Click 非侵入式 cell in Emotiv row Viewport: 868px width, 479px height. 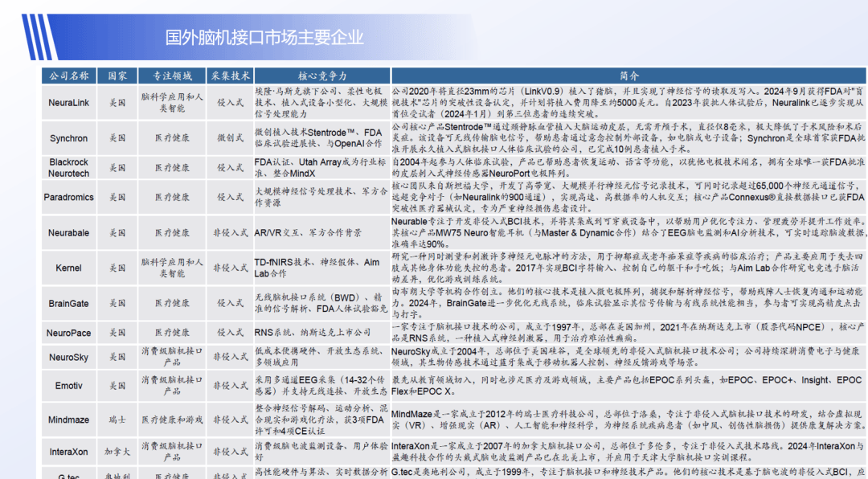[231, 386]
